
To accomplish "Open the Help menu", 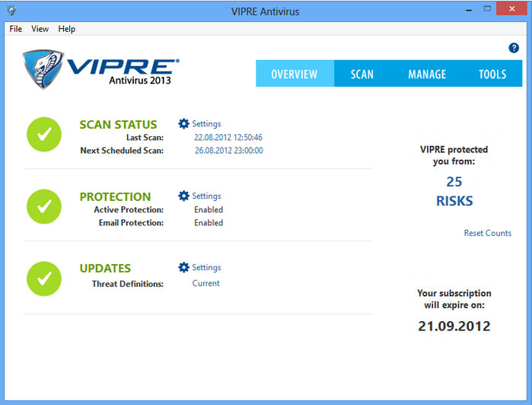I will pos(66,29).
